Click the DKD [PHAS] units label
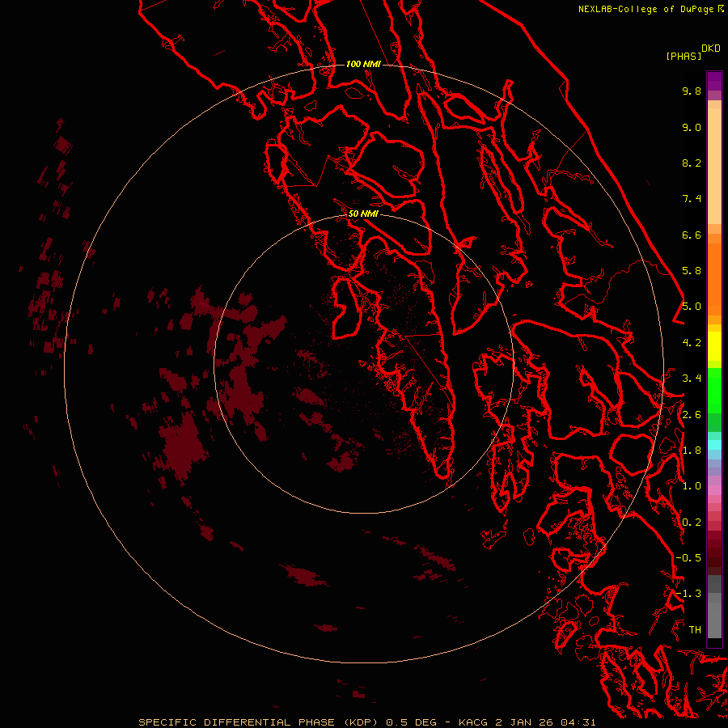Screen dimensions: 728x728 point(692,52)
